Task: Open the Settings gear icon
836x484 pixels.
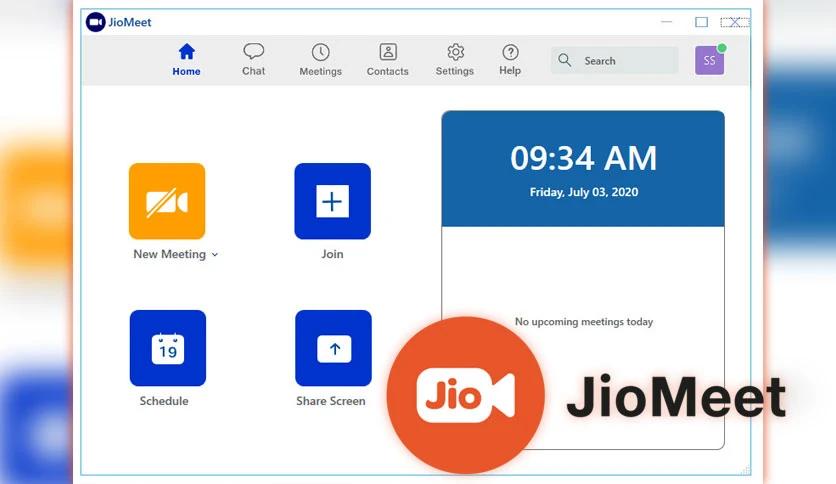Action: click(455, 52)
